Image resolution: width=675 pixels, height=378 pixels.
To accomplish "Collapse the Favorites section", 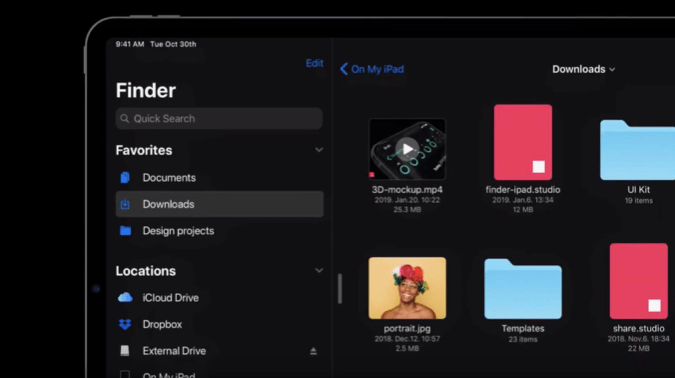I will (319, 150).
